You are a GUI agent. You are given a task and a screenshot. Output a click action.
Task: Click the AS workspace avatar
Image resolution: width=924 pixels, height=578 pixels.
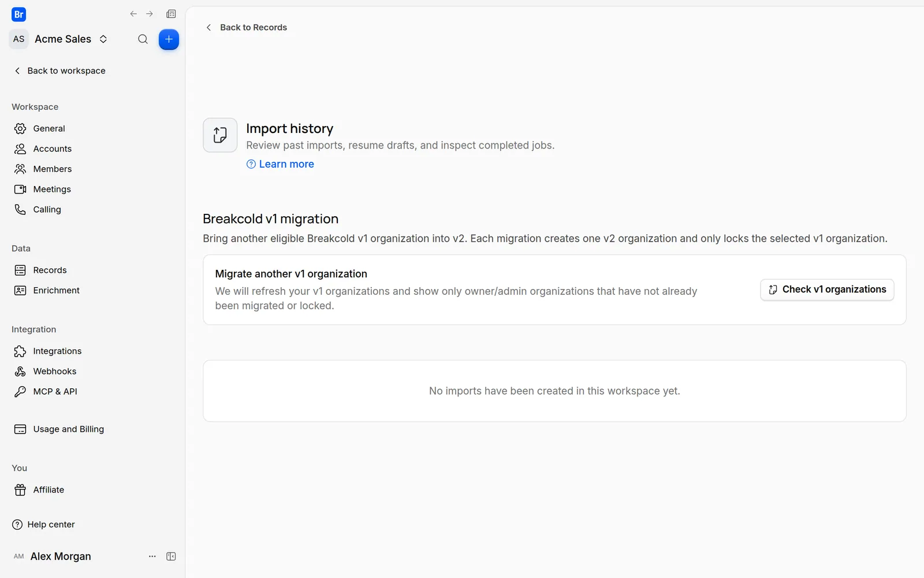click(19, 39)
